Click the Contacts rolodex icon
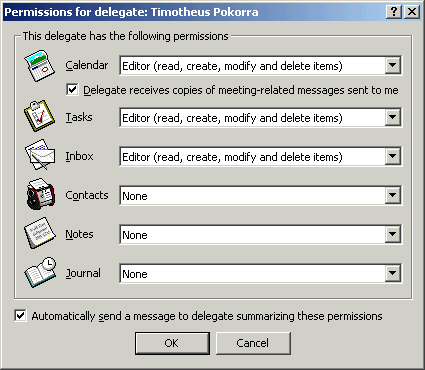 point(40,194)
